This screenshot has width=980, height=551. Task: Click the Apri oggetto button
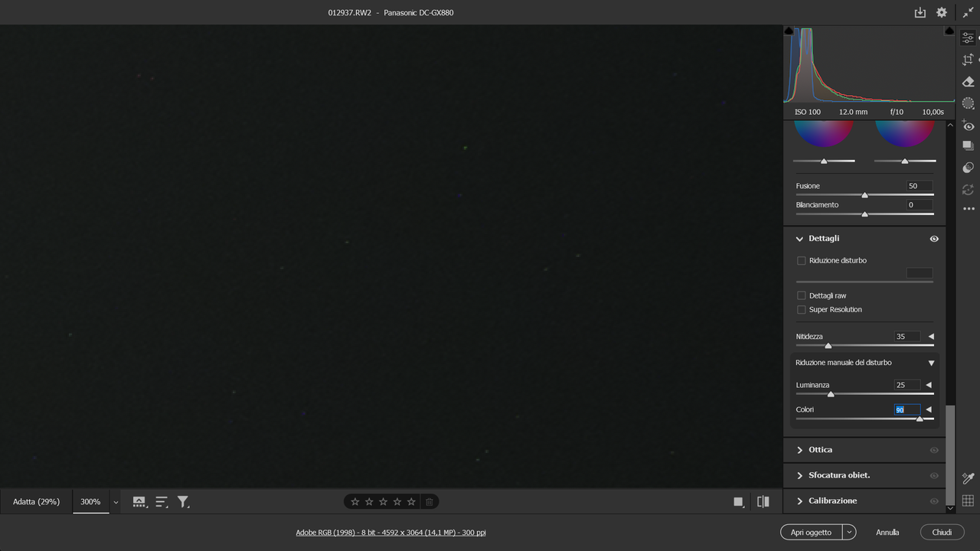click(x=811, y=532)
